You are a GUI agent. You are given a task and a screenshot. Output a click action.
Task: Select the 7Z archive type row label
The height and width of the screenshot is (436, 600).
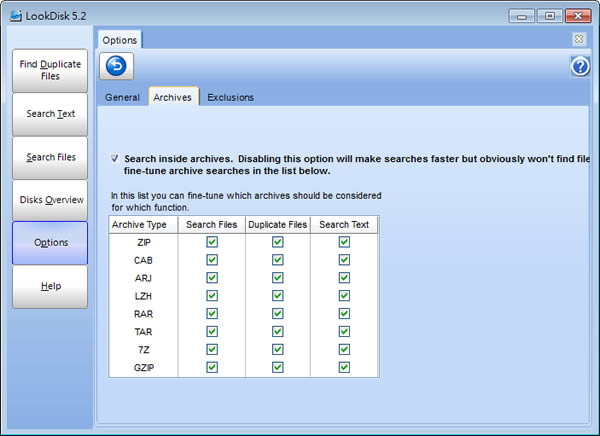coord(143,350)
